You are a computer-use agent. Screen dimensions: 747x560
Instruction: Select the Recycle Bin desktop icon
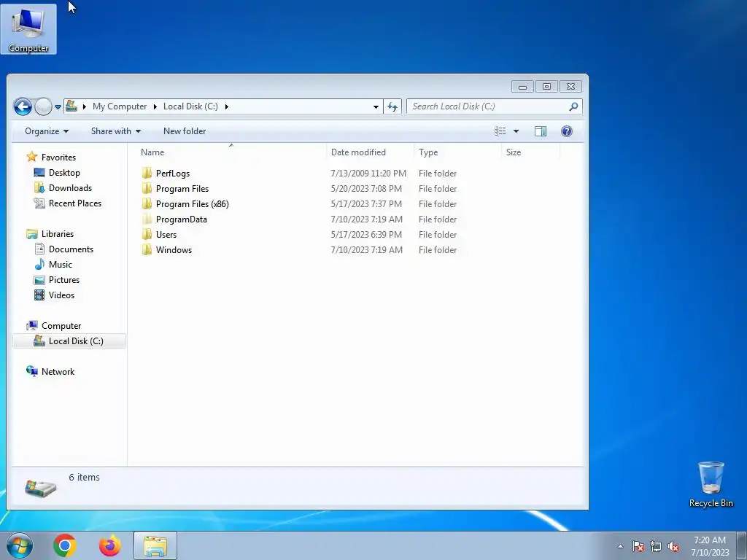pos(711,484)
